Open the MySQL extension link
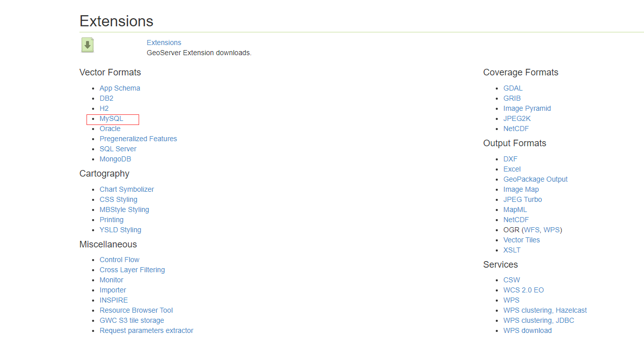Image resolution: width=644 pixels, height=338 pixels. pos(111,118)
